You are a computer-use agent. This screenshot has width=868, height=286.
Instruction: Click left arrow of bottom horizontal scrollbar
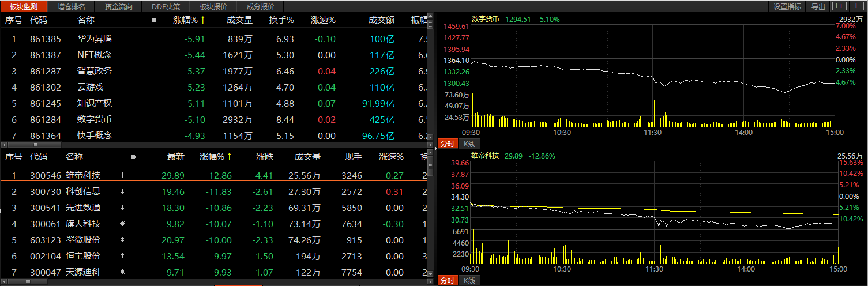click(4, 282)
